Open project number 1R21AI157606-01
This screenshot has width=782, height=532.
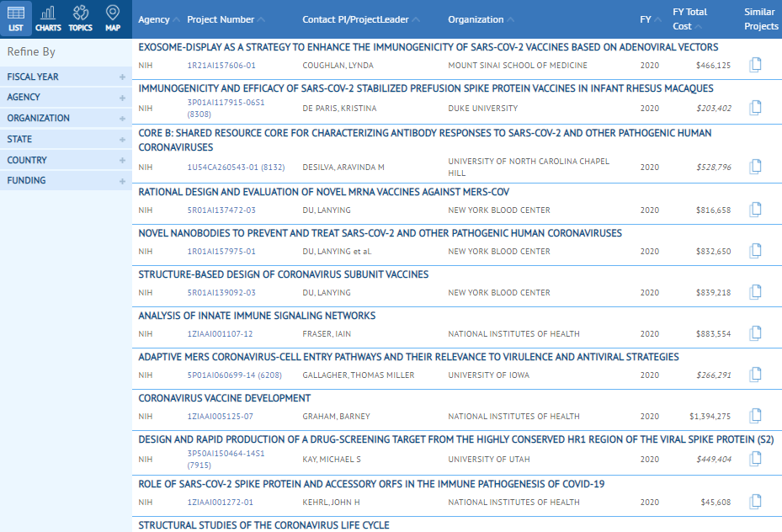(x=221, y=66)
